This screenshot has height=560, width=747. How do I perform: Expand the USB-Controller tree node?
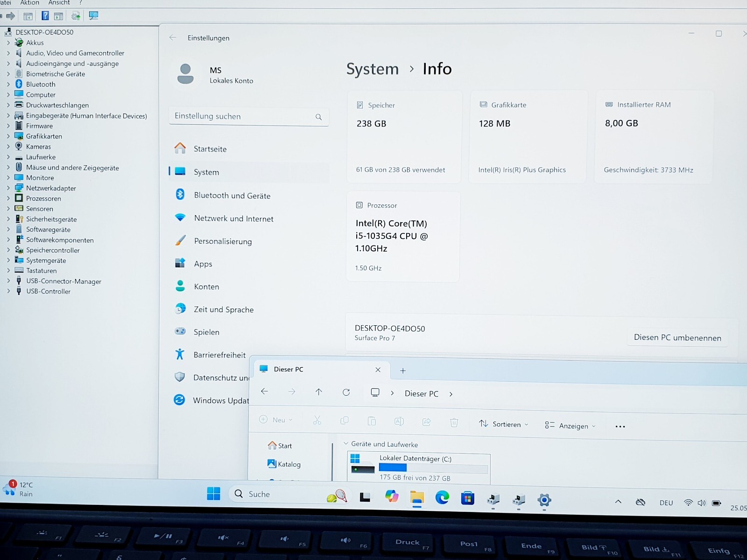tap(8, 291)
